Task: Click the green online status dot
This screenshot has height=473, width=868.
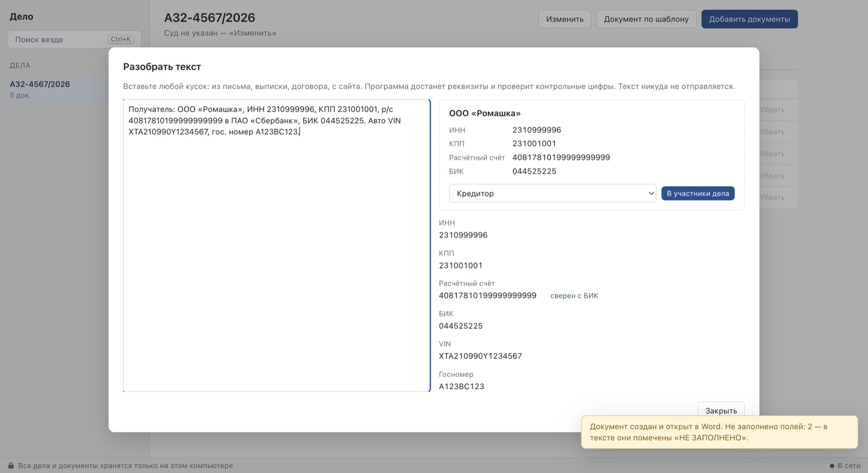Action: (x=832, y=465)
